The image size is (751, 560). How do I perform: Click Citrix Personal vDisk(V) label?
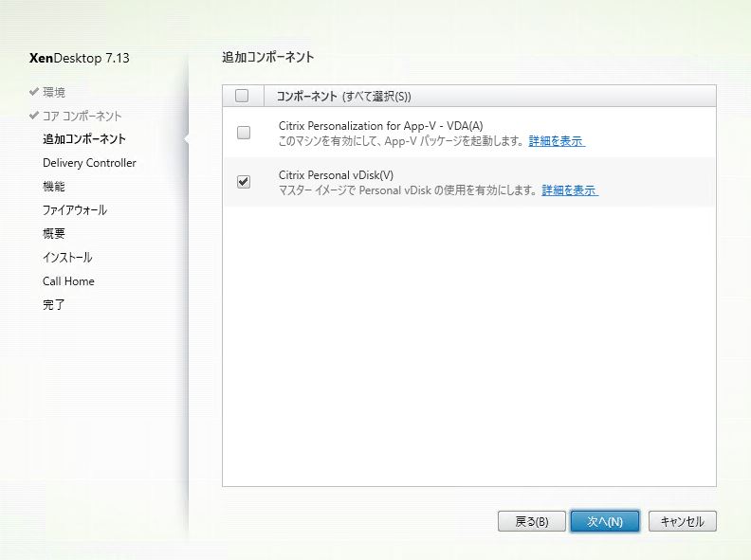[x=336, y=175]
